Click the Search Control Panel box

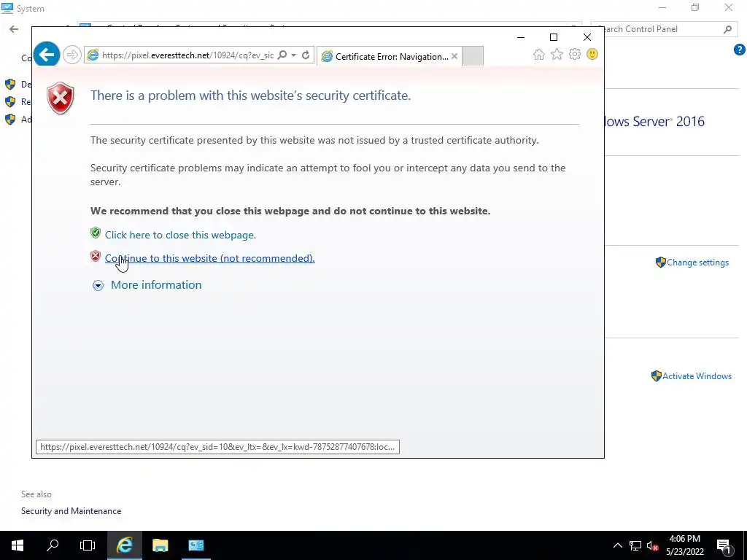tap(664, 29)
